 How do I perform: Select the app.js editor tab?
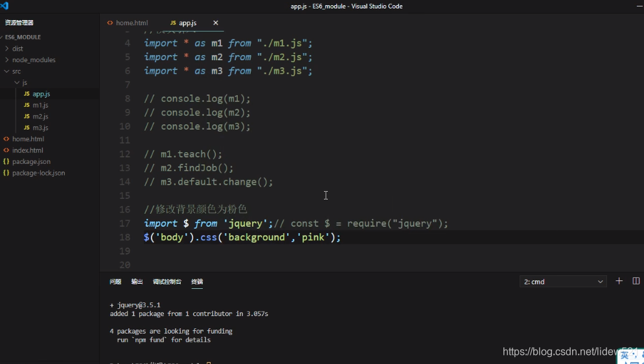(187, 23)
